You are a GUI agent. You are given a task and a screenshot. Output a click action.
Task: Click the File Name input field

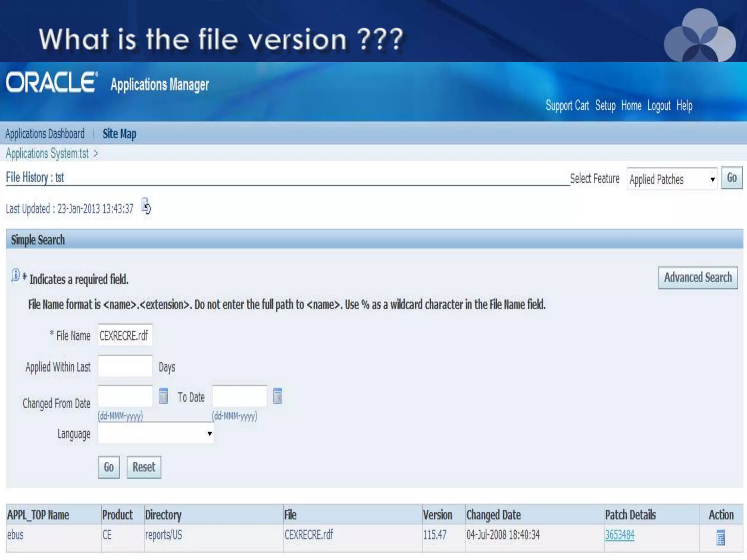(125, 335)
